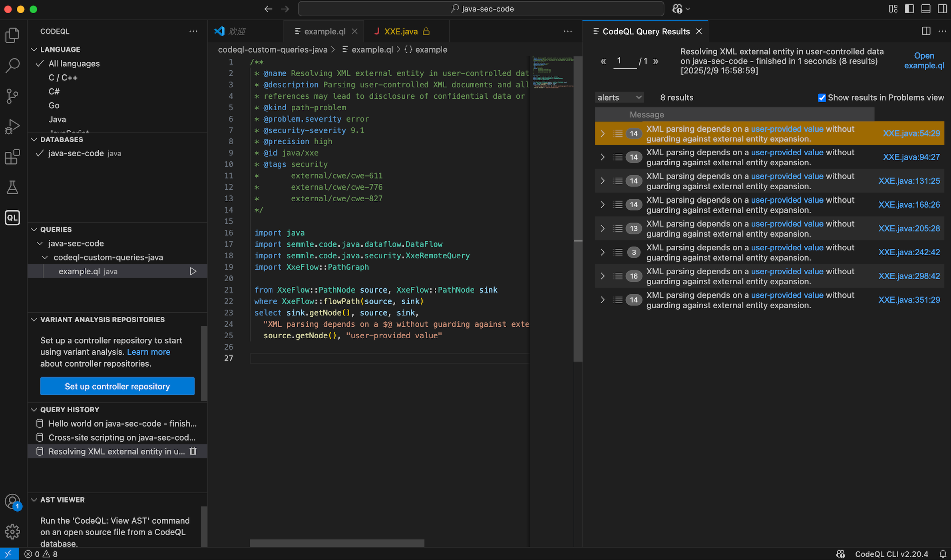Screen dimensions: 951x560
Task: Delete the Resolving XML history item
Action: pos(193,451)
